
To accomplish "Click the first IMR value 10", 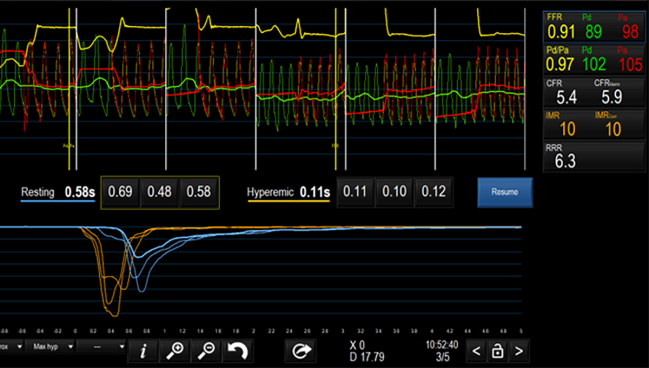I will click(x=567, y=130).
